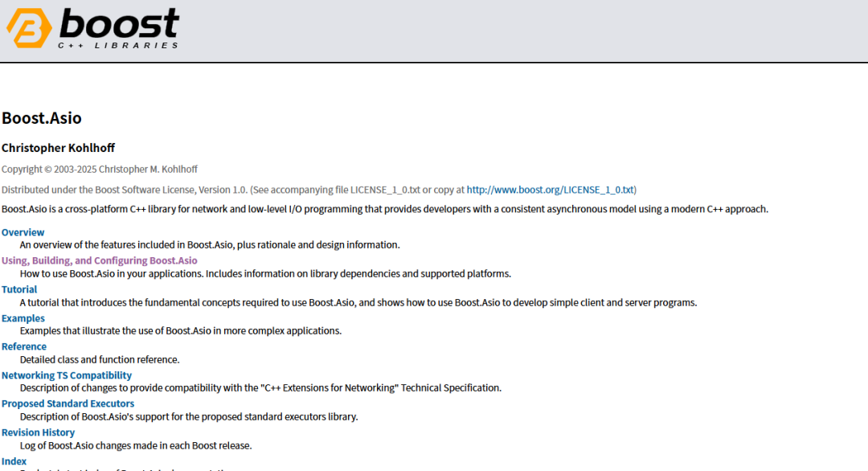This screenshot has height=471, width=868.
Task: View the Revision History page
Action: click(38, 432)
